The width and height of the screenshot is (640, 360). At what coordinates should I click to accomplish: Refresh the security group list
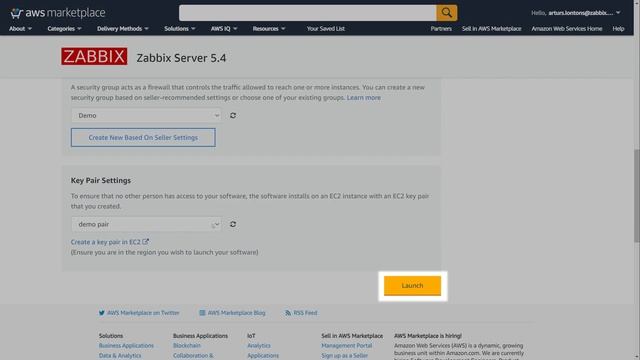tap(233, 116)
